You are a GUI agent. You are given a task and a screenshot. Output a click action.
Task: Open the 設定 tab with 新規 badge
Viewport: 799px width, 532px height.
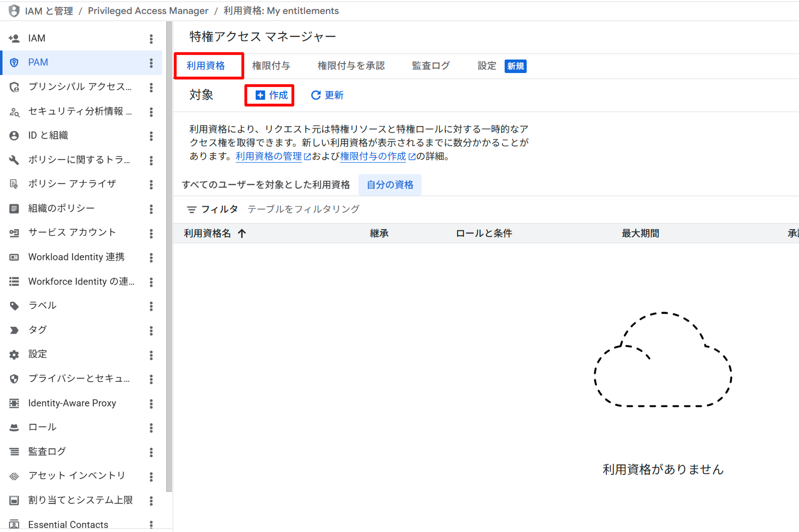(x=501, y=66)
